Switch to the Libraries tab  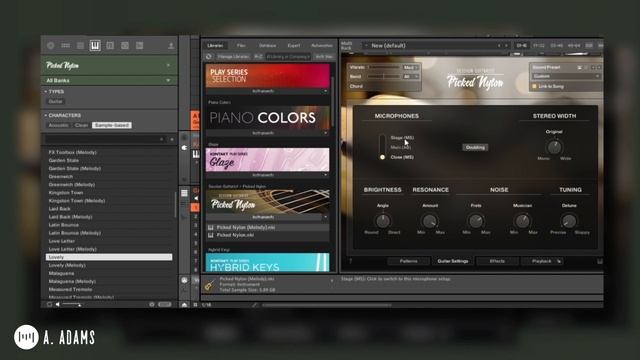(215, 46)
